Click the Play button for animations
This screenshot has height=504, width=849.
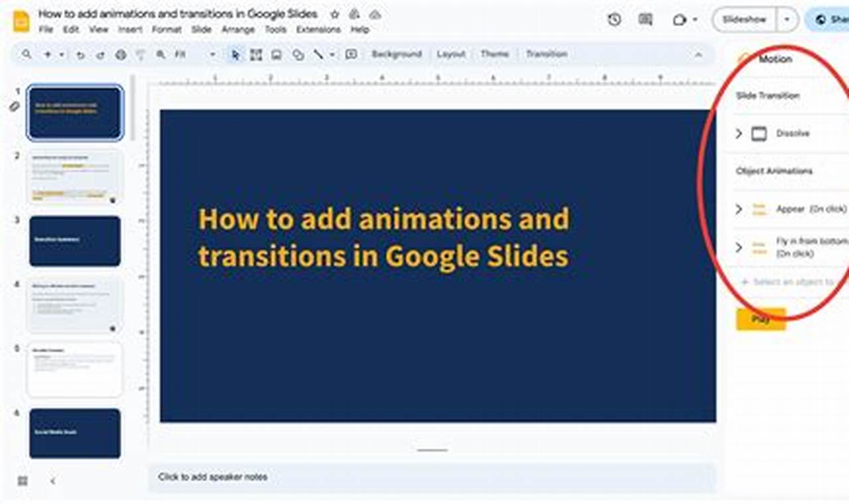pyautogui.click(x=760, y=319)
